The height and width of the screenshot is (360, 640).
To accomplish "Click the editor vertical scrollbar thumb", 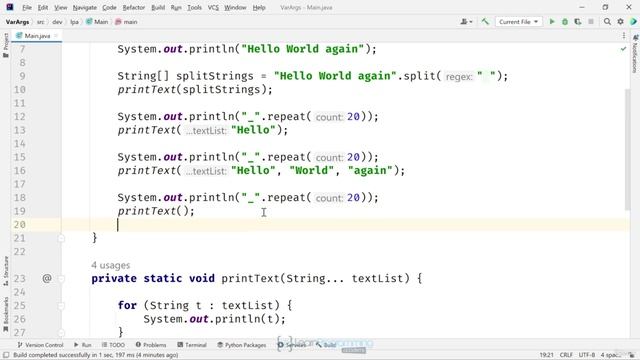I will pos(628,149).
